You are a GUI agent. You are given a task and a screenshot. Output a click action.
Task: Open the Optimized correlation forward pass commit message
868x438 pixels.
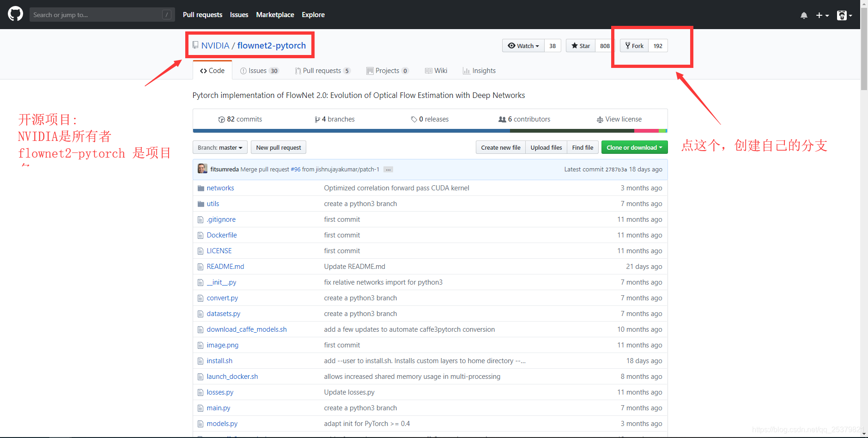(396, 188)
